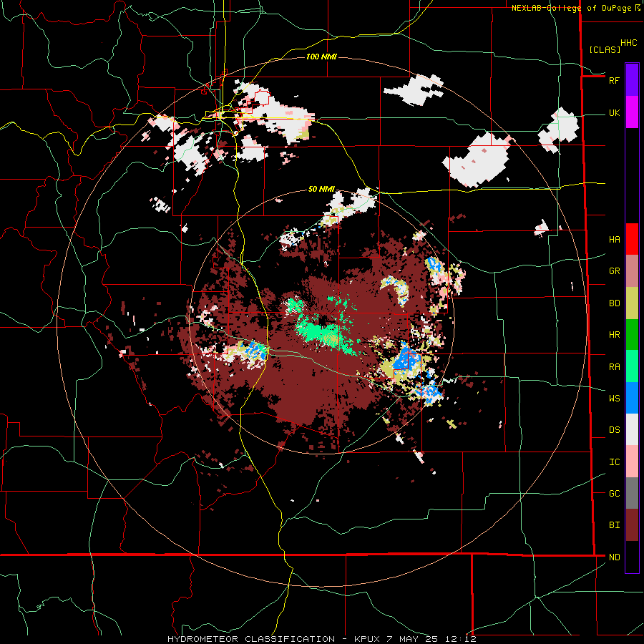644x644 pixels.
Task: Click the 'BD' legend label
Action: (x=614, y=303)
